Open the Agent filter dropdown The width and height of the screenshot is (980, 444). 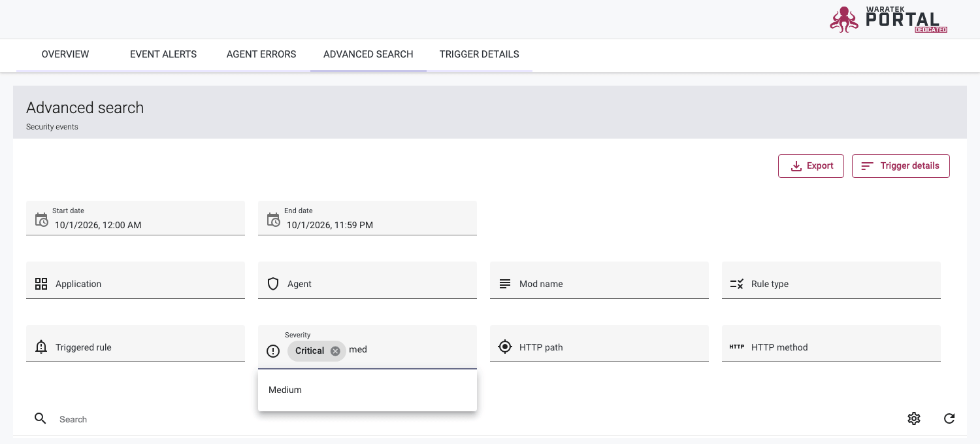(x=367, y=281)
